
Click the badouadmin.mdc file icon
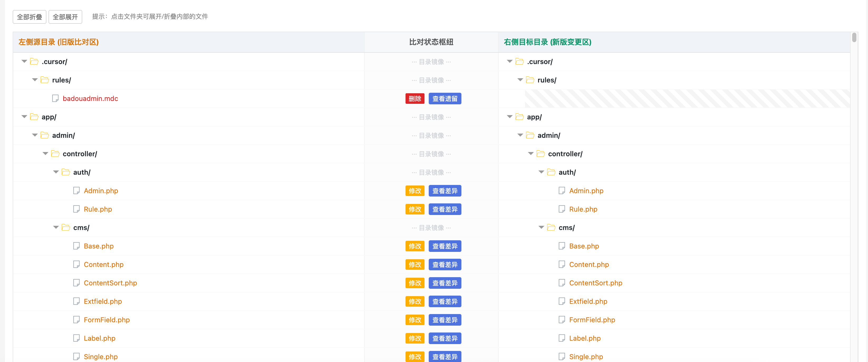pos(55,98)
